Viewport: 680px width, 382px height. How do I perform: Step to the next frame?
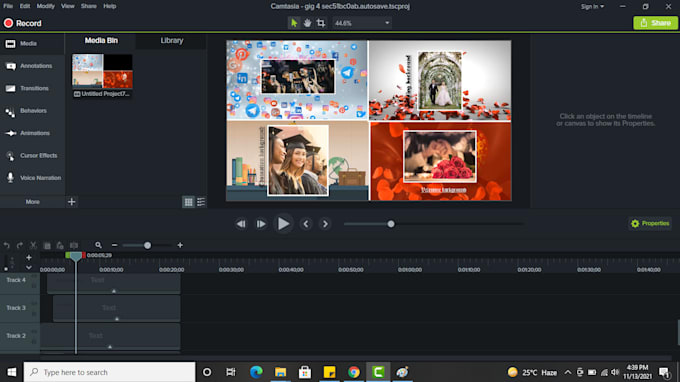pos(261,224)
